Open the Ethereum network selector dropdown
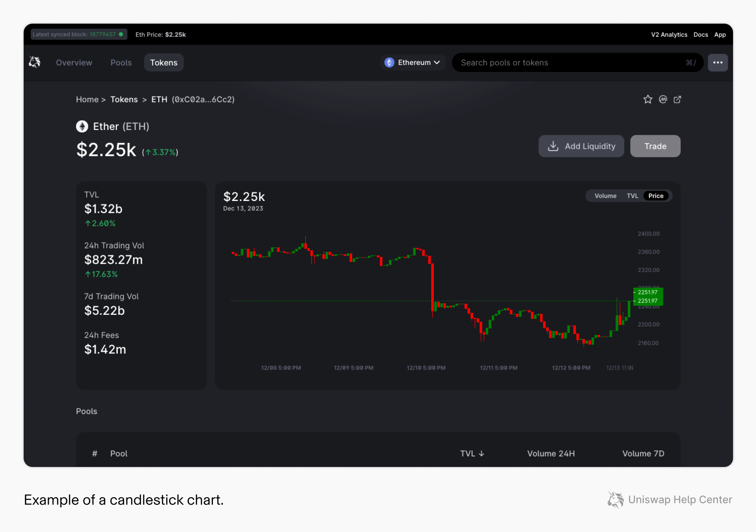The image size is (756, 532). 413,62
